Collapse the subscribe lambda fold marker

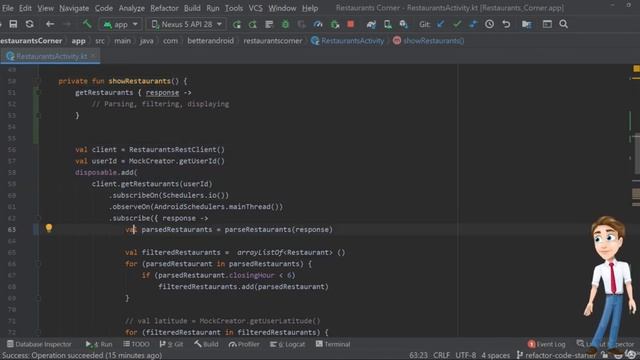38,218
